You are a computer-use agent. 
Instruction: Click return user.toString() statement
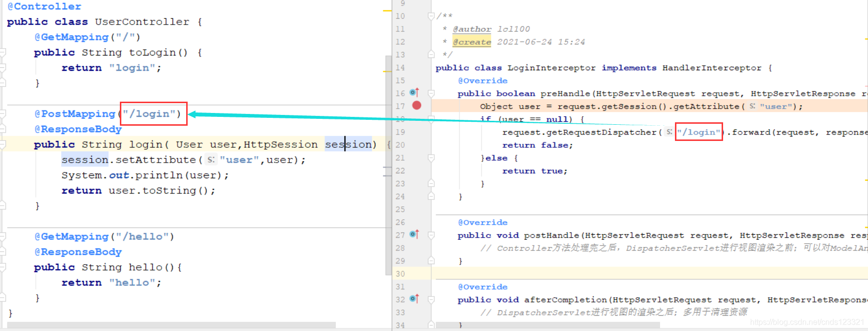(x=138, y=191)
